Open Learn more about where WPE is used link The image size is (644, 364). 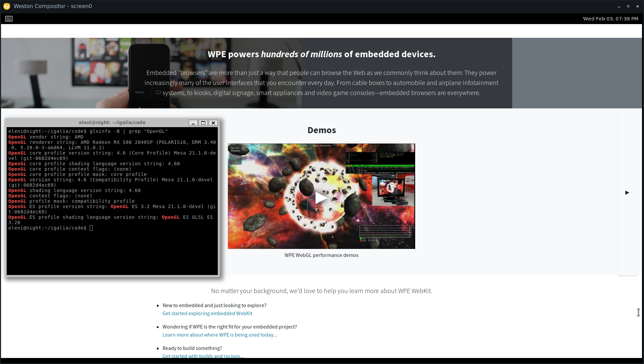click(220, 335)
